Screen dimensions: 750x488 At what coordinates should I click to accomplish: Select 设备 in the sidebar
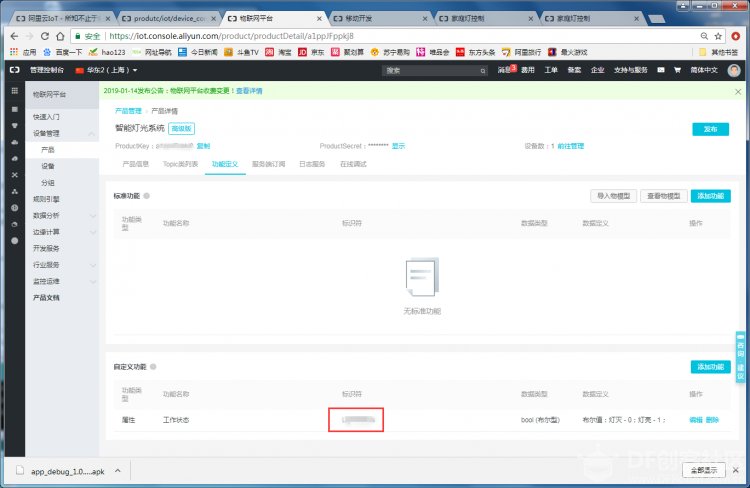point(48,166)
